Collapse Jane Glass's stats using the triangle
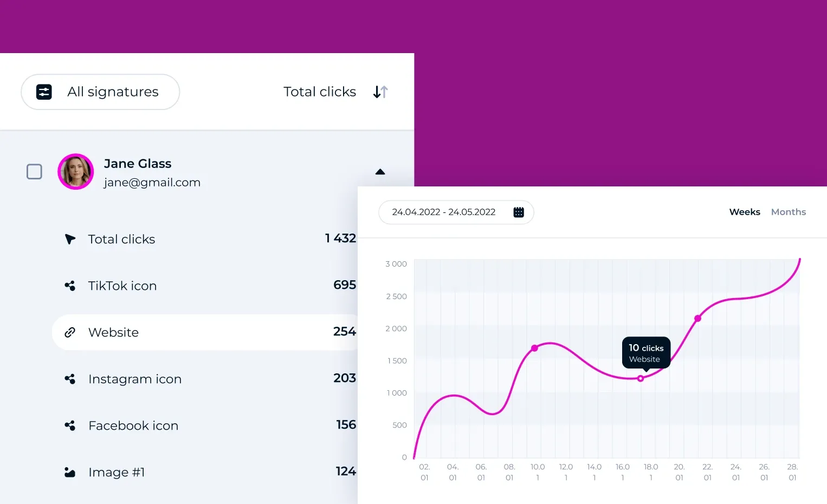The image size is (827, 504). pyautogui.click(x=380, y=171)
